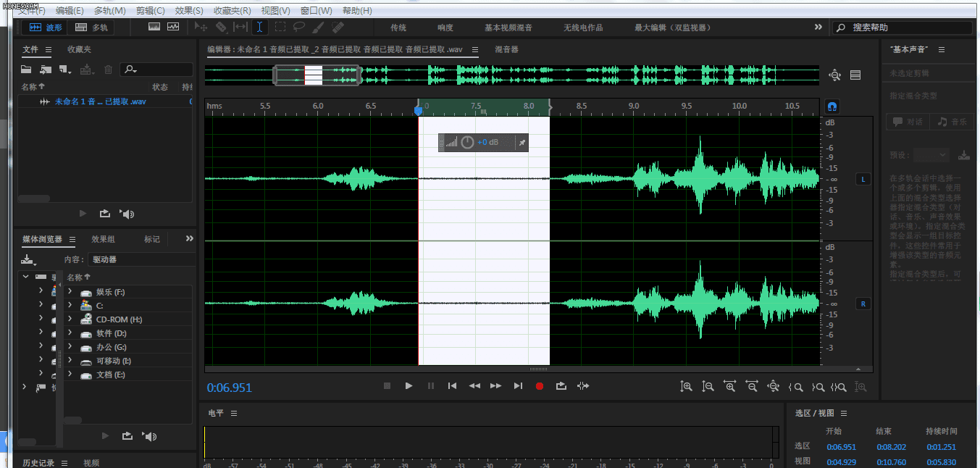The height and width of the screenshot is (468, 980).
Task: Toggle skip selection button in transport
Action: [583, 386]
